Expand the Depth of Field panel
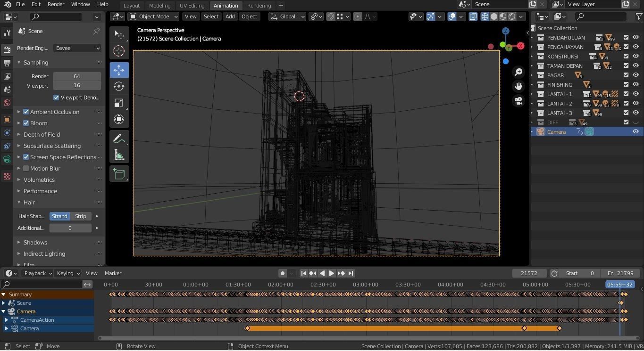The image size is (644, 351). pyautogui.click(x=42, y=135)
